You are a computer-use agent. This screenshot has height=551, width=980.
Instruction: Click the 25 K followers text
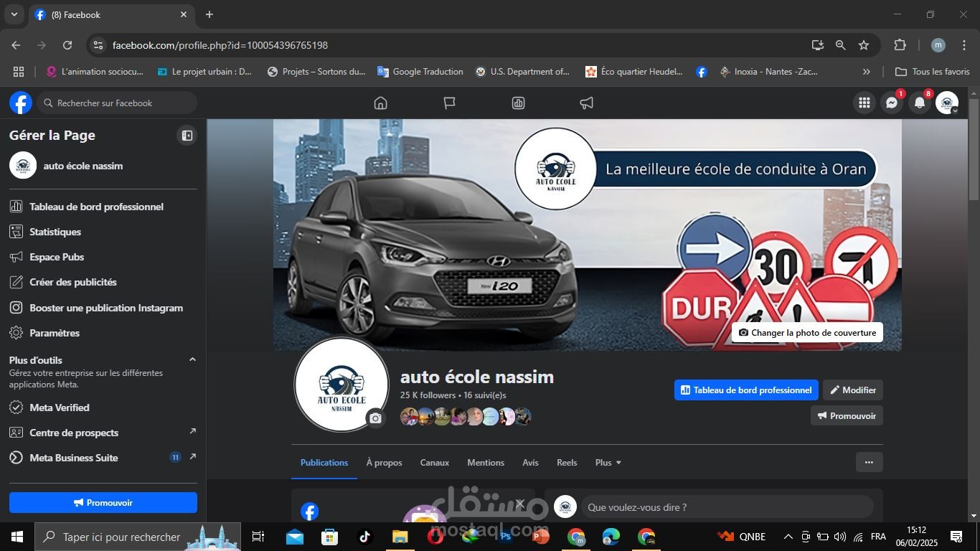[x=428, y=395]
